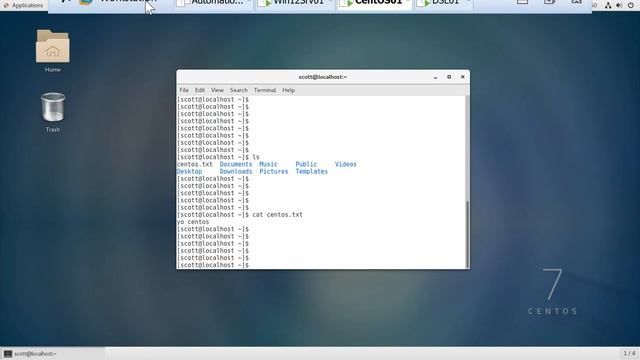Open the terminal Help menu
Image resolution: width=640 pixels, height=360 pixels.
288,90
